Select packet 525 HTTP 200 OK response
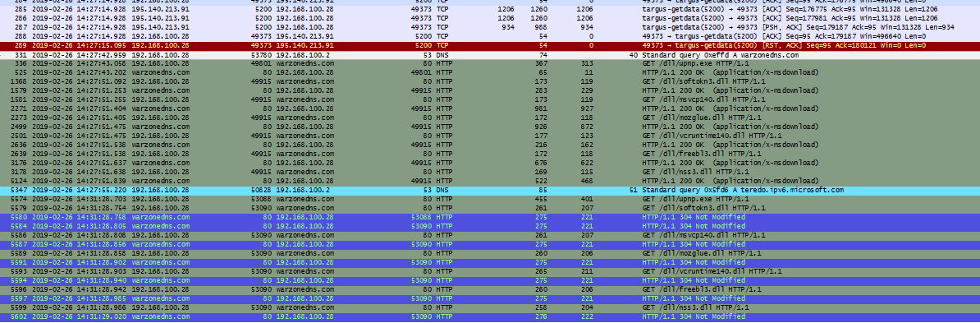The image size is (980, 323). [x=490, y=72]
